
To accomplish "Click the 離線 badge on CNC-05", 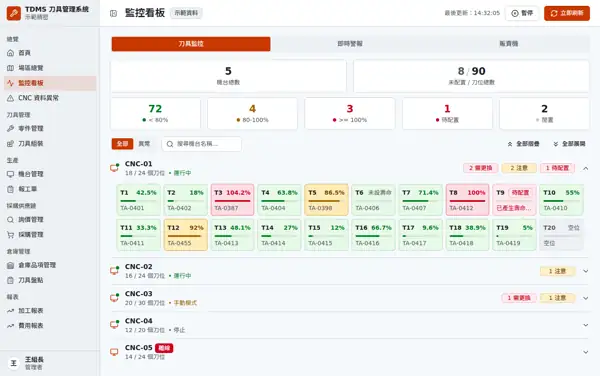I will tap(164, 348).
